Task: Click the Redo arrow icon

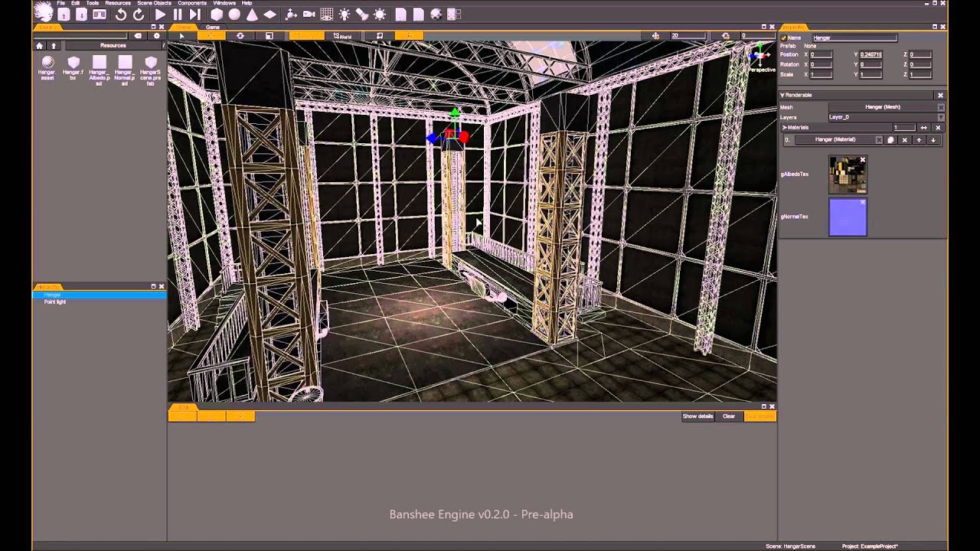Action: click(x=138, y=14)
